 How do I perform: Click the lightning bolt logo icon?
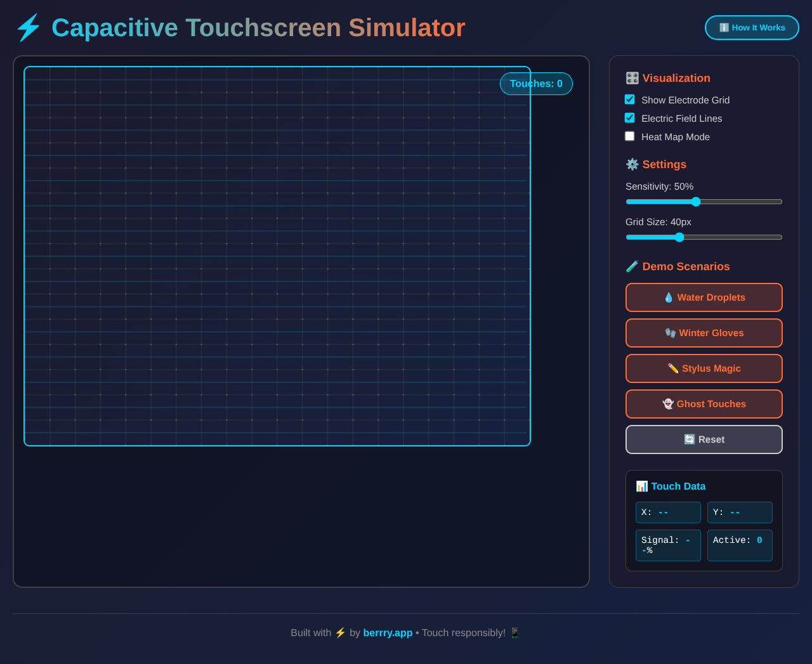(x=28, y=27)
